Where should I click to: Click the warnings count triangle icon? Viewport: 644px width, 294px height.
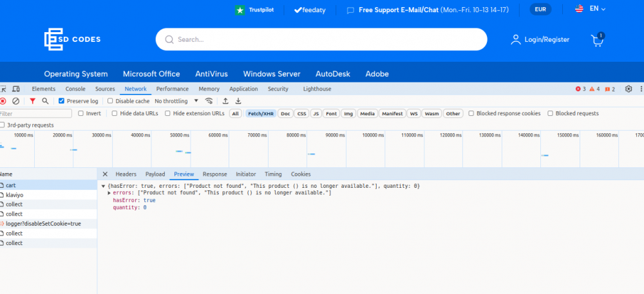point(592,89)
